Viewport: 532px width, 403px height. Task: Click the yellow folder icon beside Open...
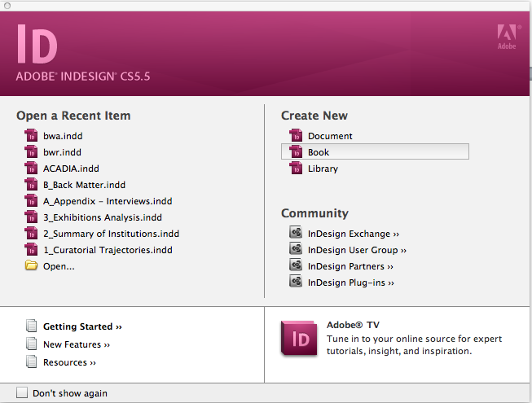[x=31, y=265]
